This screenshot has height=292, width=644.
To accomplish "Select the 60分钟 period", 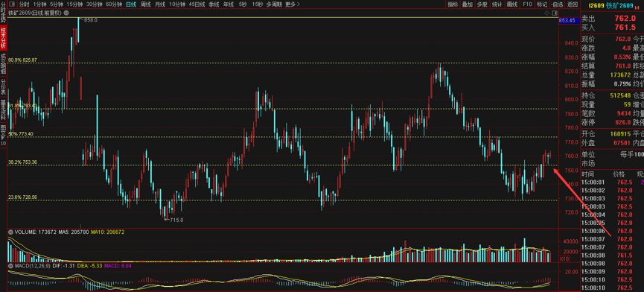I will pyautogui.click(x=114, y=4).
